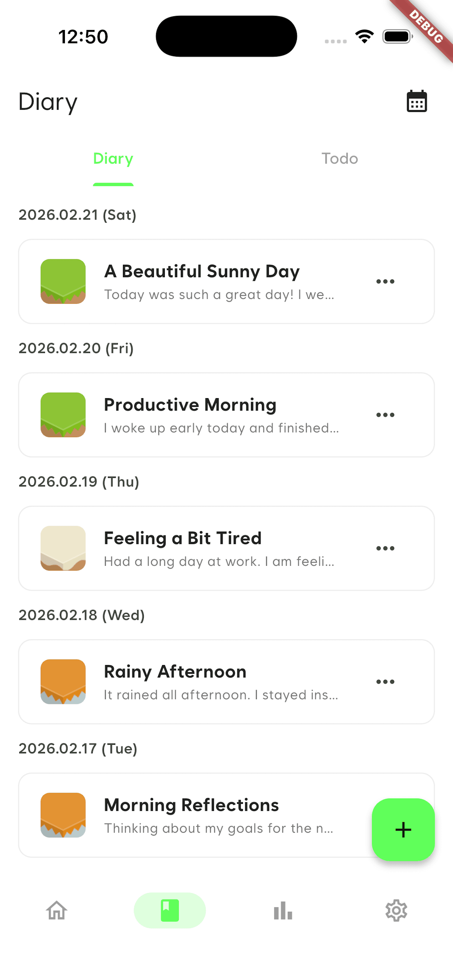453x980 pixels.
Task: Open the calendar view icon
Action: point(417,101)
